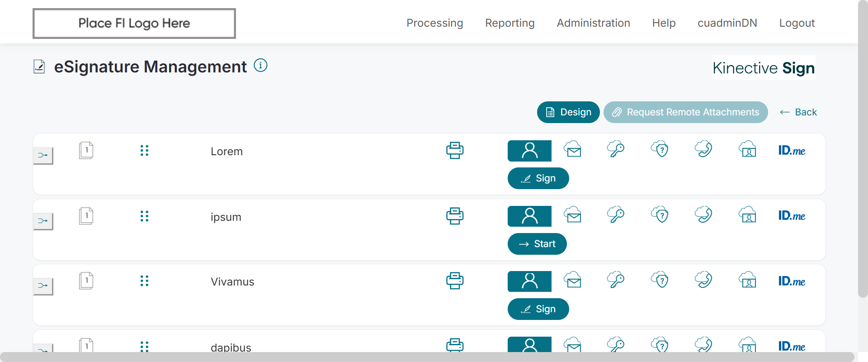The height and width of the screenshot is (362, 868).
Task: Click the page count icon on ipsum row
Action: [x=86, y=216]
